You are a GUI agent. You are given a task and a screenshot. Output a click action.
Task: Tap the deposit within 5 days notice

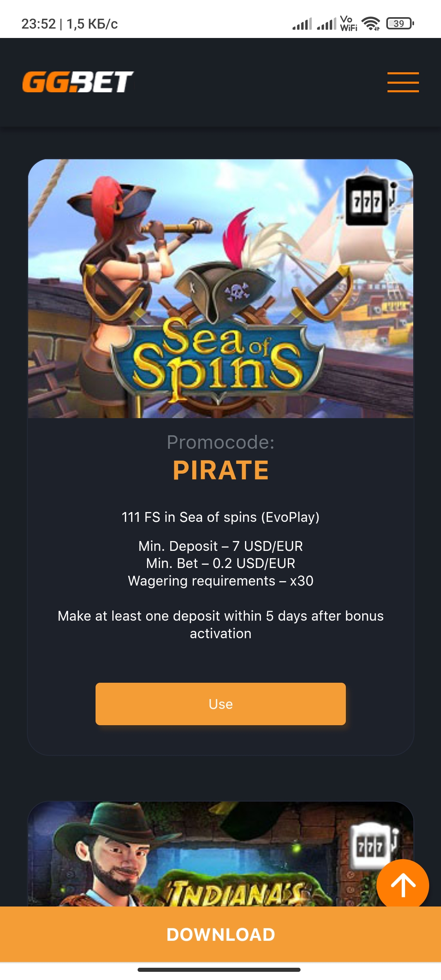coord(220,625)
